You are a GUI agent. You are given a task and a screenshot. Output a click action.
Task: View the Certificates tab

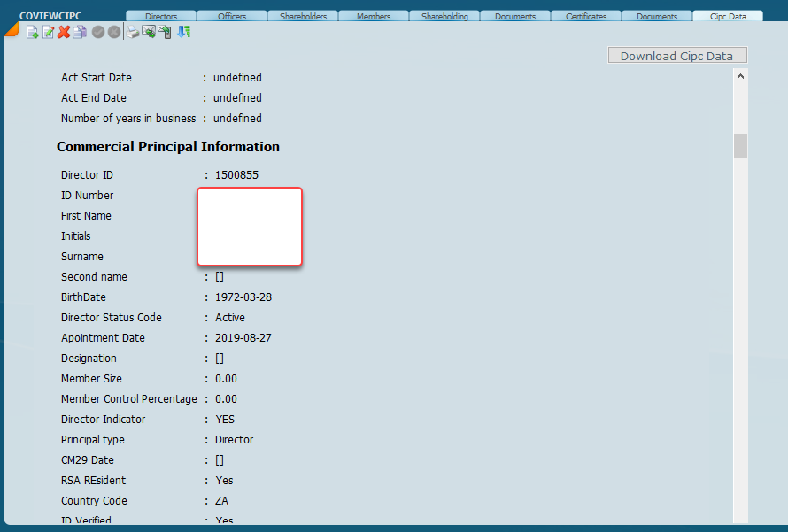coord(586,16)
